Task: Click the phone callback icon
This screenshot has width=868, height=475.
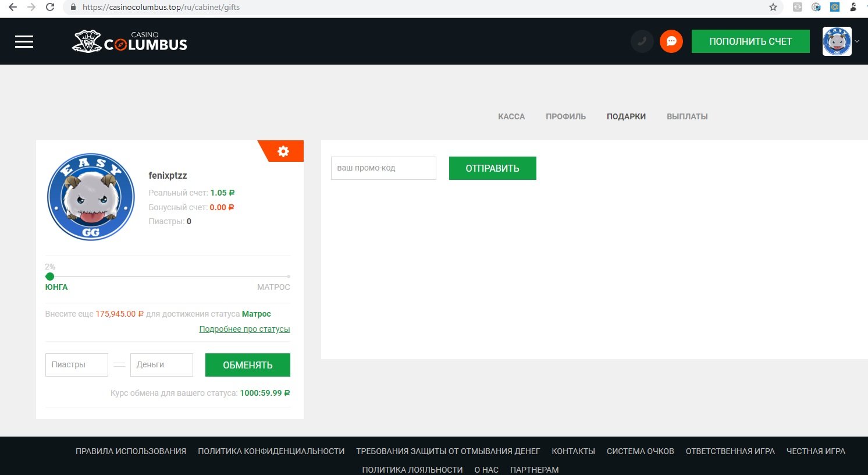Action: (642, 41)
